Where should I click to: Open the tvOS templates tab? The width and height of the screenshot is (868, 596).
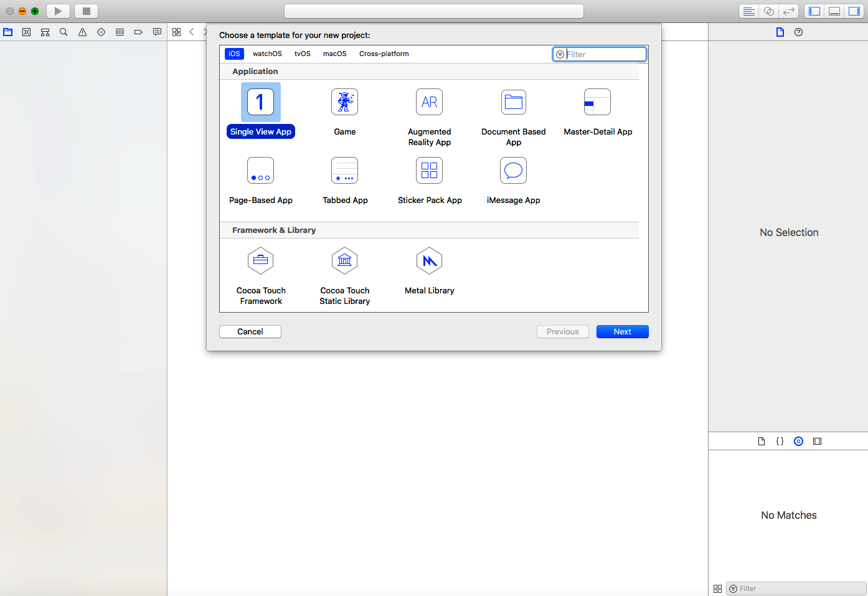[x=303, y=54]
